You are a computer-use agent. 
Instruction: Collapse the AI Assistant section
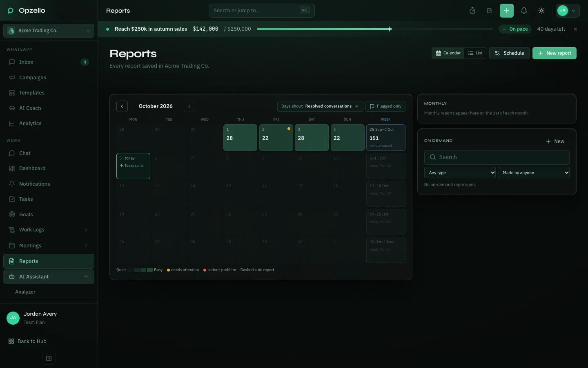(49, 277)
